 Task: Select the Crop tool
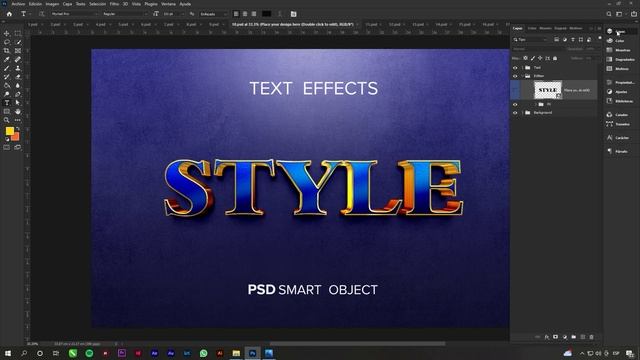[x=7, y=51]
